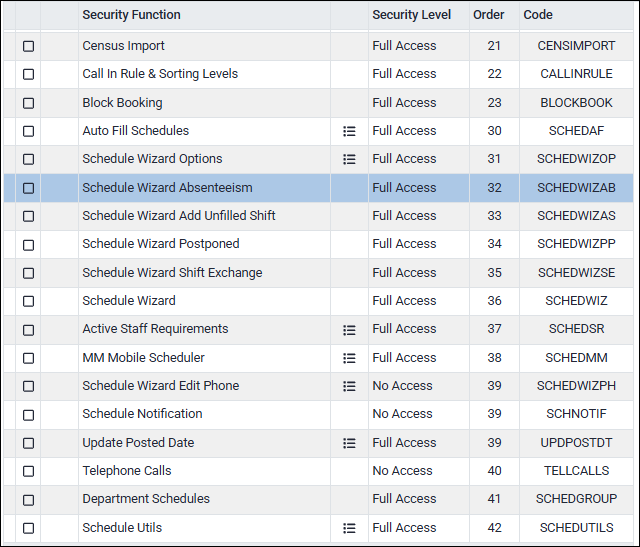
Task: Open details icon for Active Staff Requirements
Action: 349,330
